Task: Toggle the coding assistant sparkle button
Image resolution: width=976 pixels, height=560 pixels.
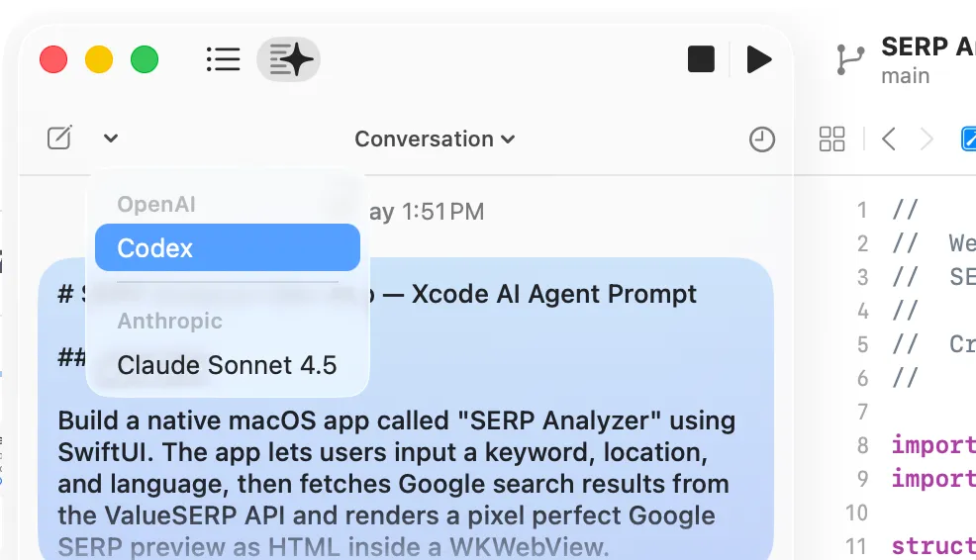Action: pyautogui.click(x=288, y=59)
